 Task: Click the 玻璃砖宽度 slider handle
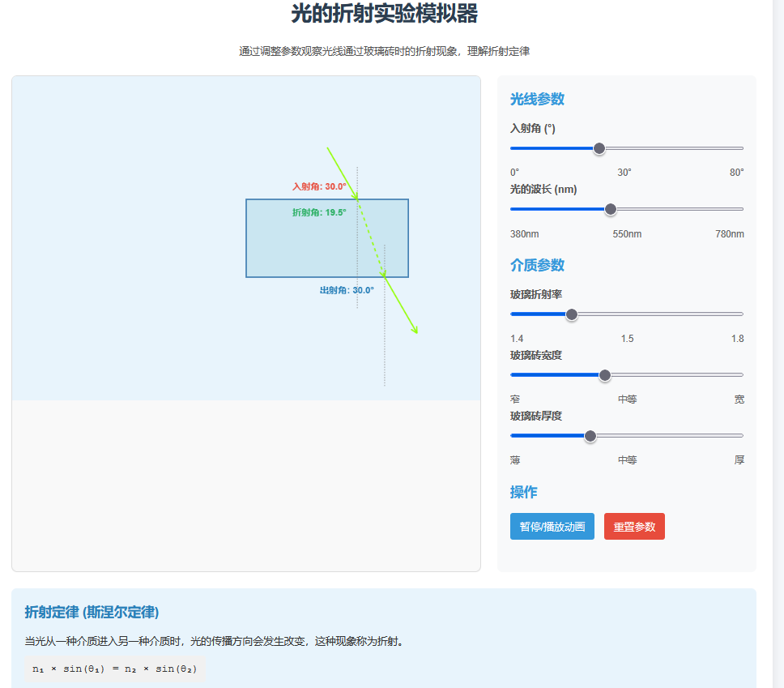604,375
